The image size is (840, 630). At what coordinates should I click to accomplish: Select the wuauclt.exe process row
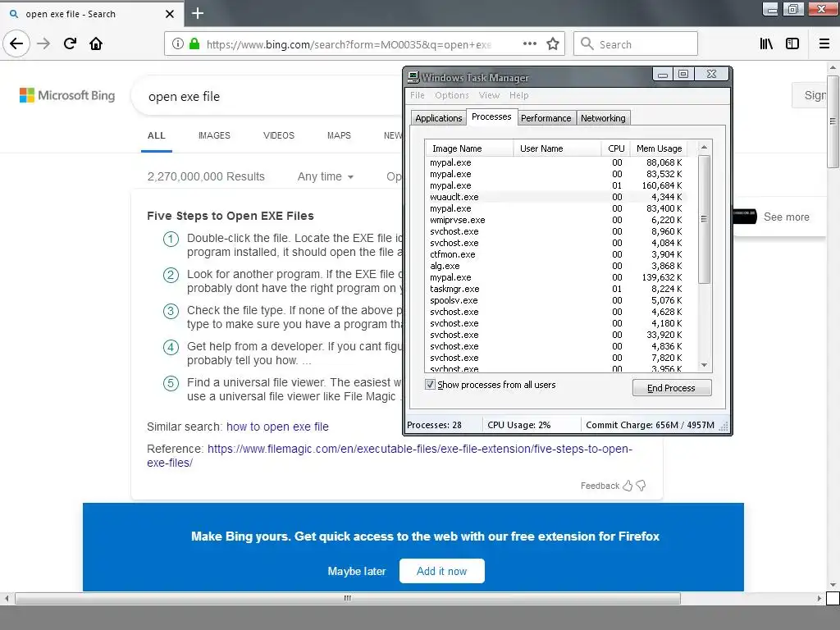pos(556,197)
